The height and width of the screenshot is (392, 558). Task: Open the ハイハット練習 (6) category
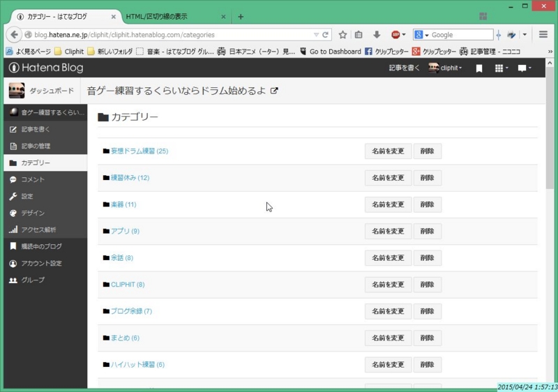pos(137,364)
